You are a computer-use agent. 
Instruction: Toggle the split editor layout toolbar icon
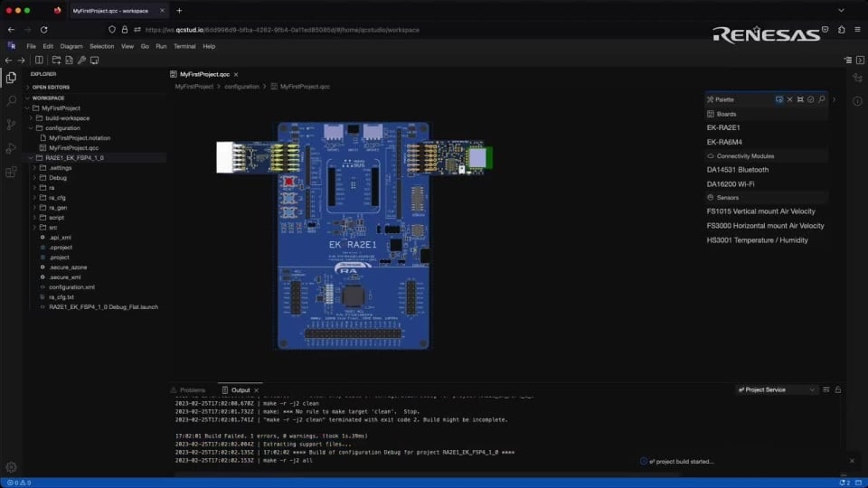click(40, 61)
